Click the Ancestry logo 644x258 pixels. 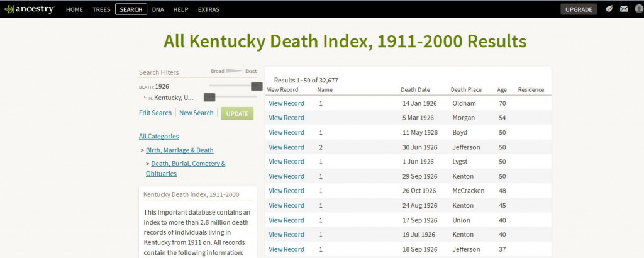[x=29, y=9]
